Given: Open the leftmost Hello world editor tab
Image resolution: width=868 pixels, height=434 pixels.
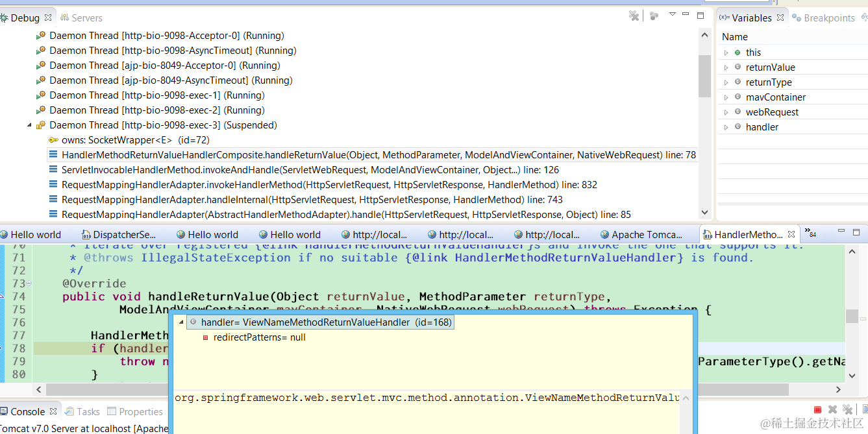Looking at the screenshot, I should point(30,235).
